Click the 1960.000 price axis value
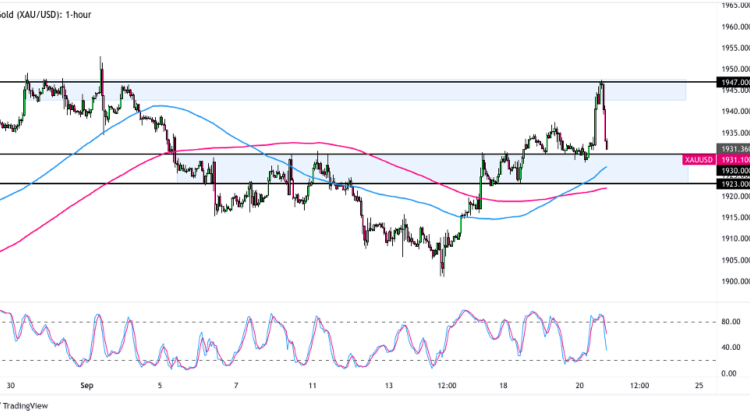Image resolution: width=750 pixels, height=417 pixels. [x=735, y=27]
